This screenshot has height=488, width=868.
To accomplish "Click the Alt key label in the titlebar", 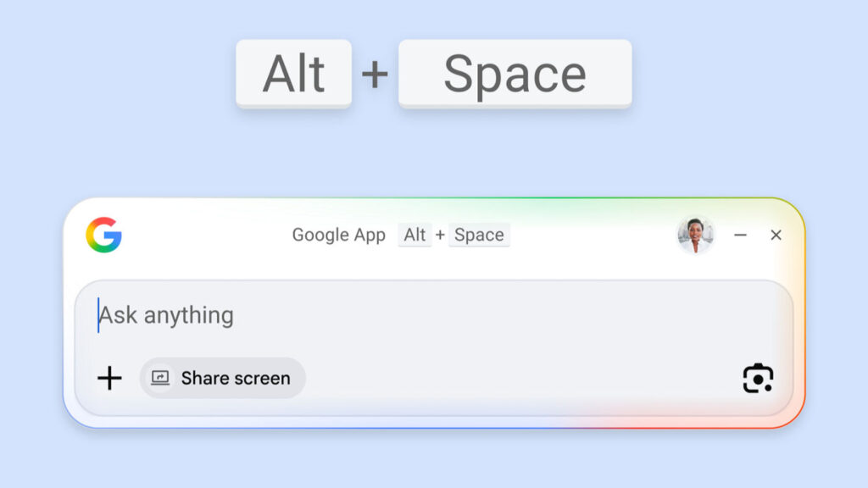I will [415, 235].
